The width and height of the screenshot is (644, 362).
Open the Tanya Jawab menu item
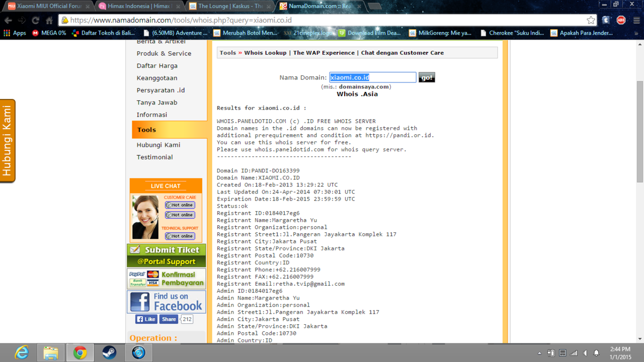(x=157, y=103)
